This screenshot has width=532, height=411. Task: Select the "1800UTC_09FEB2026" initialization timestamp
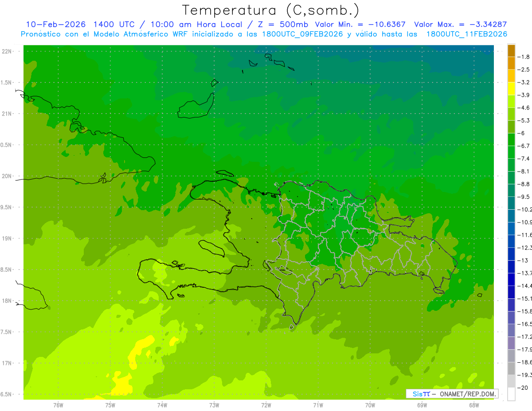pyautogui.click(x=301, y=34)
